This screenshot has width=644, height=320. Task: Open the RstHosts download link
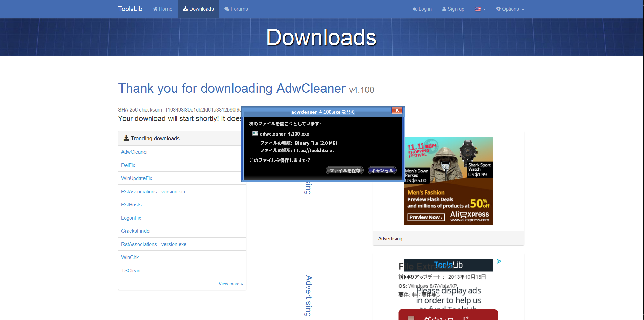(131, 205)
